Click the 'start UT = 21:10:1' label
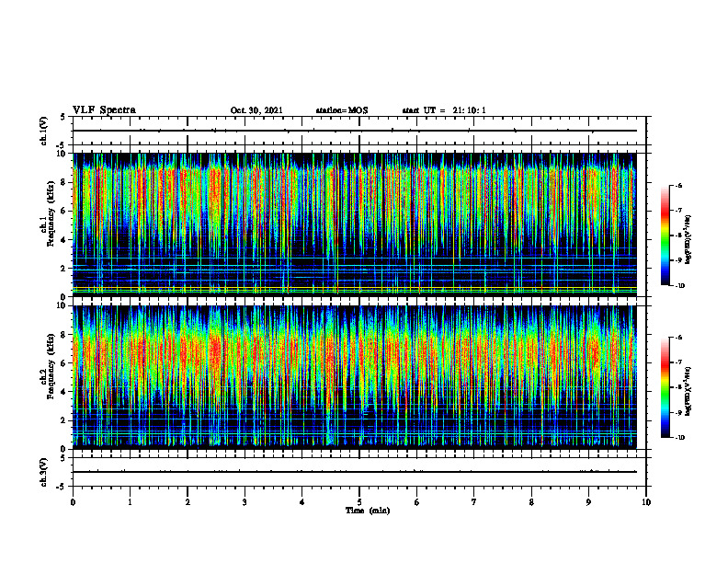728x563 pixels. [x=444, y=110]
